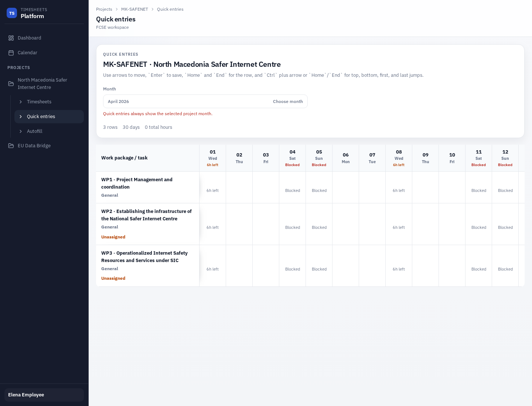Open Calendar using its sidebar icon
Screen dimensions: 532x406
coord(11,52)
